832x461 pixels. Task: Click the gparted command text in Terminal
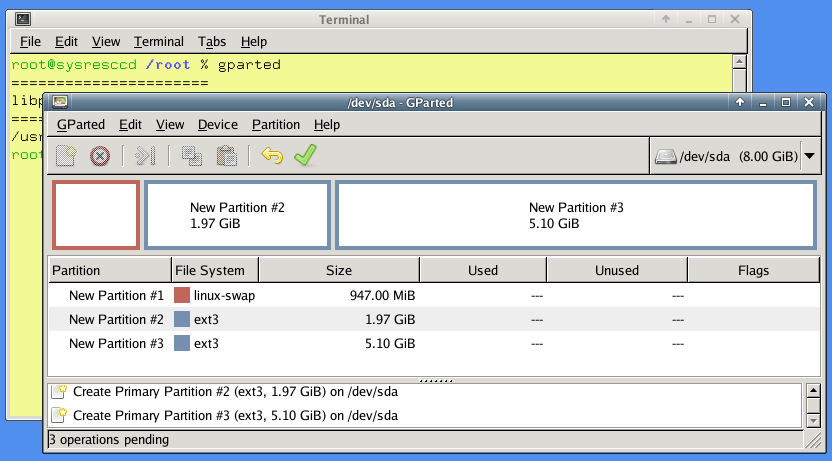pyautogui.click(x=249, y=64)
